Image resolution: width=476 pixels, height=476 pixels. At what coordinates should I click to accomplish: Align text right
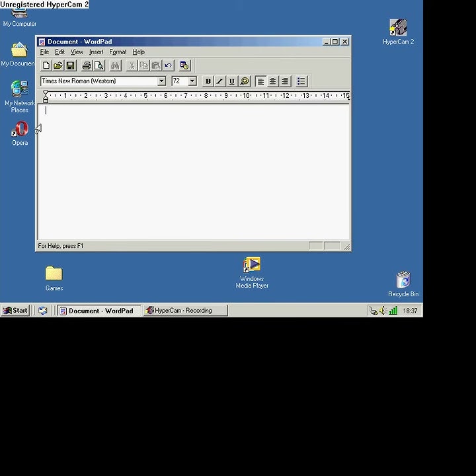(285, 81)
